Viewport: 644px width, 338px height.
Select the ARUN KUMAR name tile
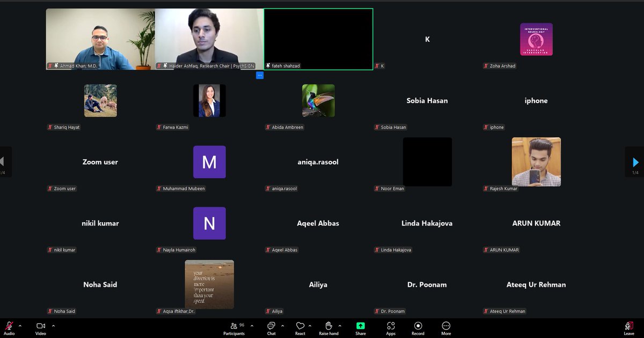pyautogui.click(x=536, y=223)
